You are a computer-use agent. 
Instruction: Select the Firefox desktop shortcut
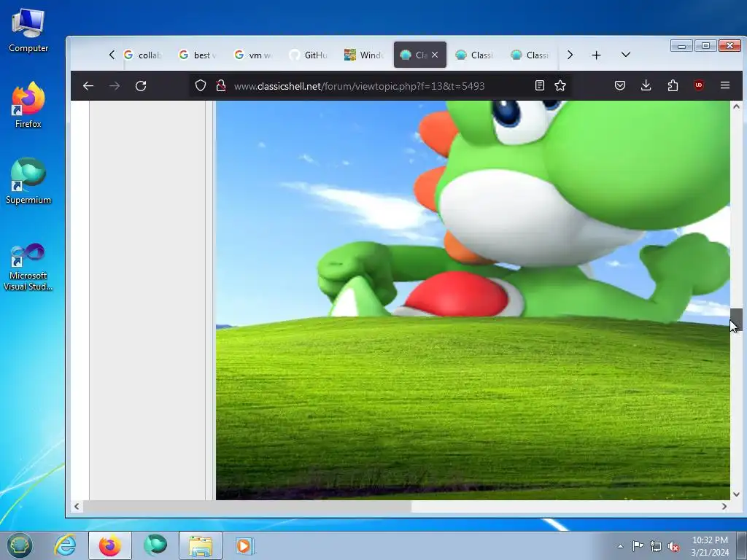[x=28, y=106]
